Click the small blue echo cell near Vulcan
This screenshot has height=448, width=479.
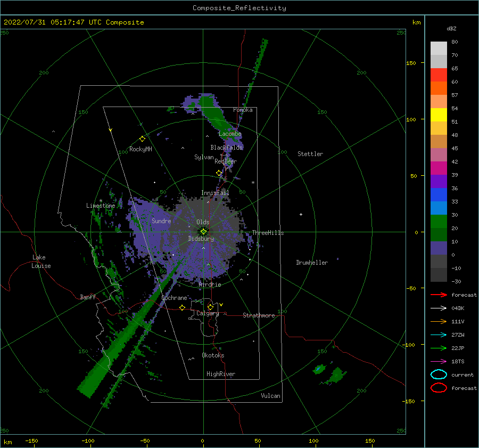[318, 369]
